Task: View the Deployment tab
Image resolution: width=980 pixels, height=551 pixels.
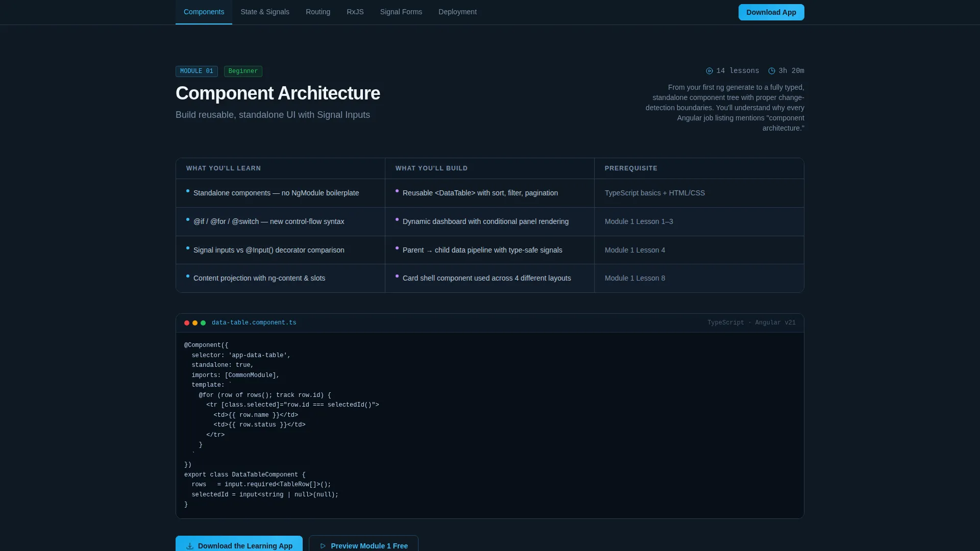Action: tap(457, 12)
